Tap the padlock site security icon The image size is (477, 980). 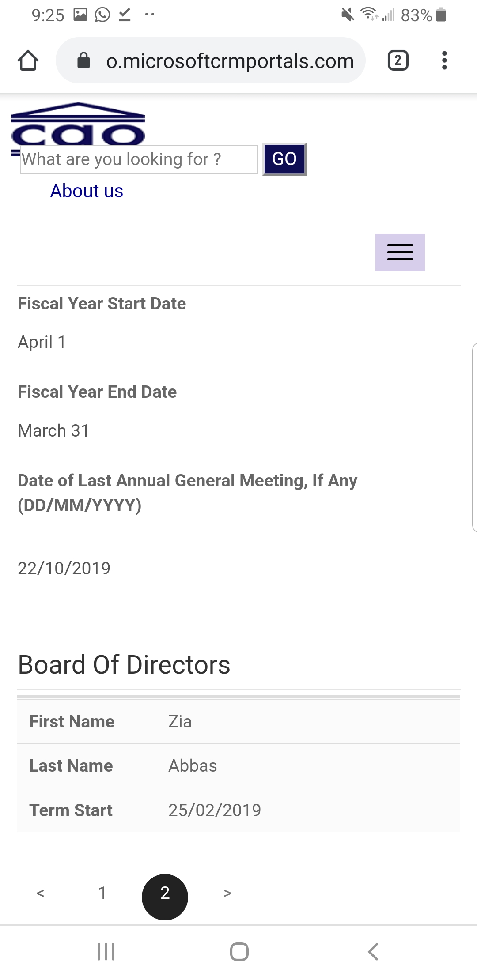83,60
